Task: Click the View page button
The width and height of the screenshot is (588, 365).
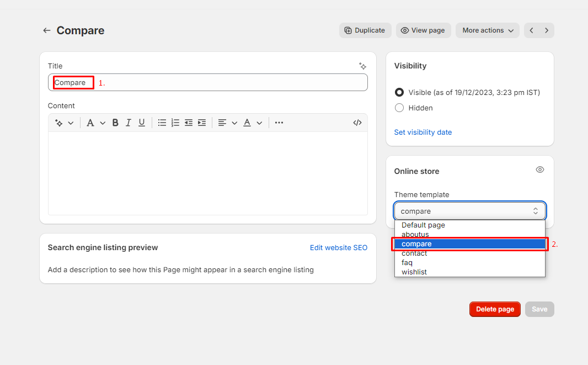Action: tap(424, 30)
